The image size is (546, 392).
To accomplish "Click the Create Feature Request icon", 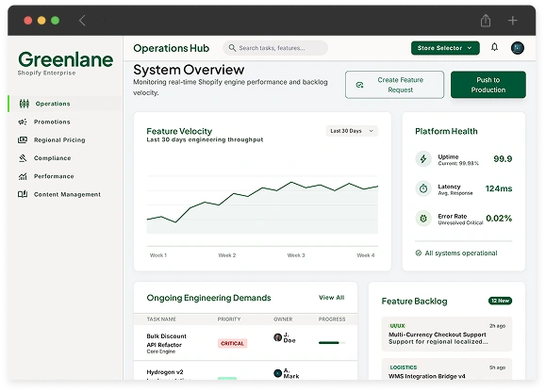I will [x=359, y=85].
